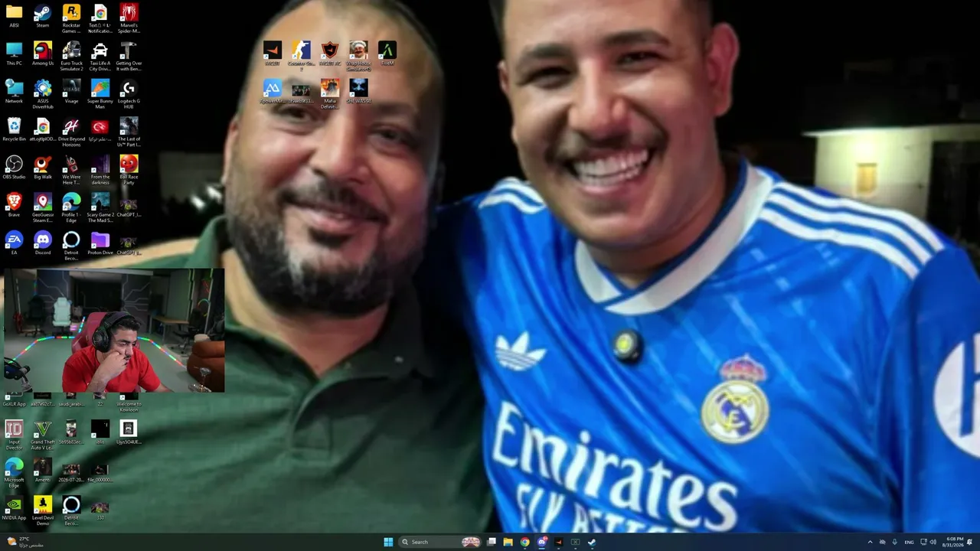Screen dimensions: 980x551
Task: Open the EA app shortcut
Action: tap(14, 243)
